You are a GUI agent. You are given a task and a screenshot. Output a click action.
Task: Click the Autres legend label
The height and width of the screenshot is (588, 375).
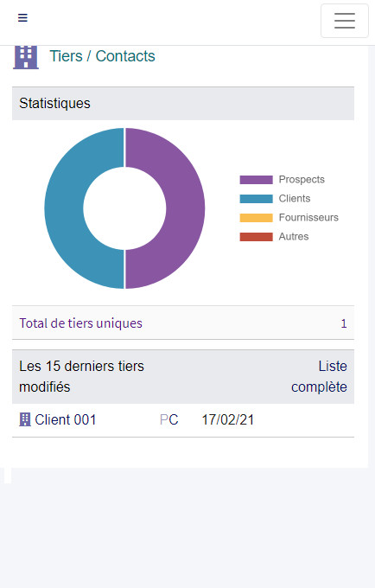(294, 237)
